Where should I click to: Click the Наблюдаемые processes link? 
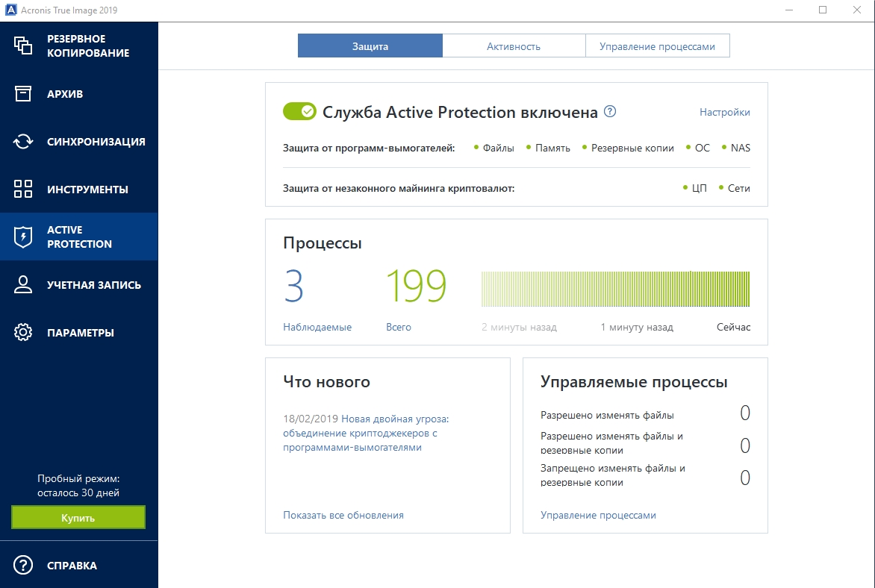[x=317, y=327]
